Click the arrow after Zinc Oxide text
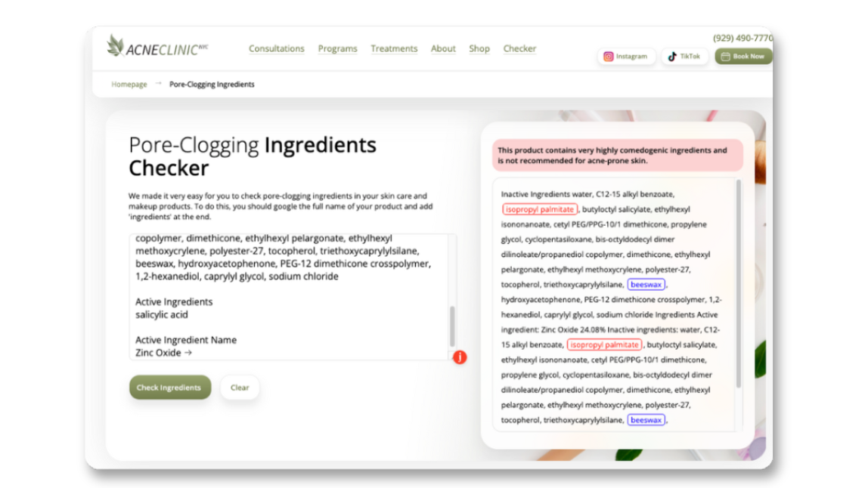Screen dimensions: 868x488 pyautogui.click(x=188, y=353)
